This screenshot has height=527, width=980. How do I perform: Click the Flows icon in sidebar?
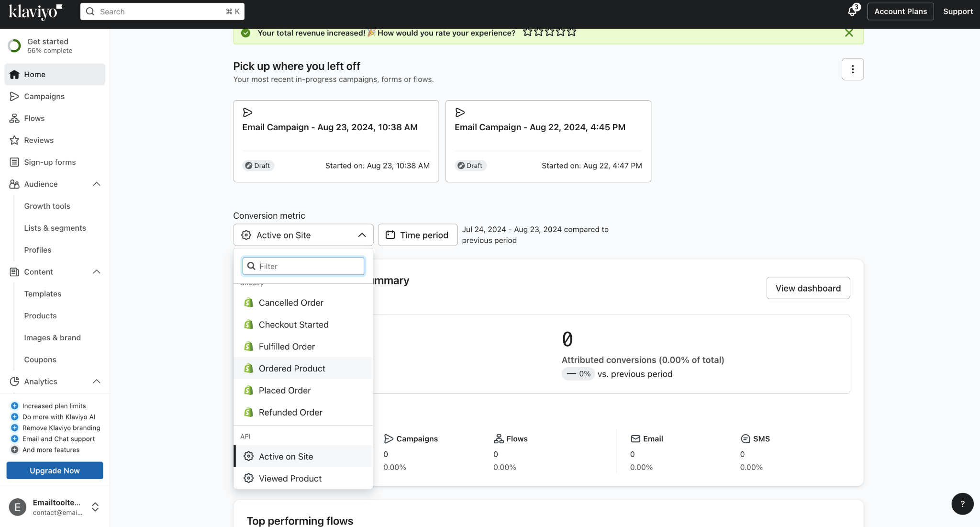[14, 118]
